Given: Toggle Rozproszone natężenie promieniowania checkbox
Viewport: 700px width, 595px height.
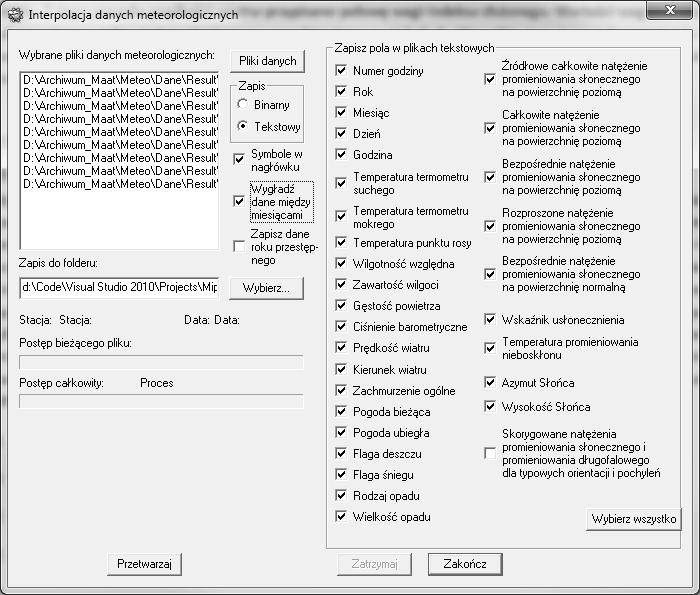Looking at the screenshot, I should pyautogui.click(x=490, y=226).
